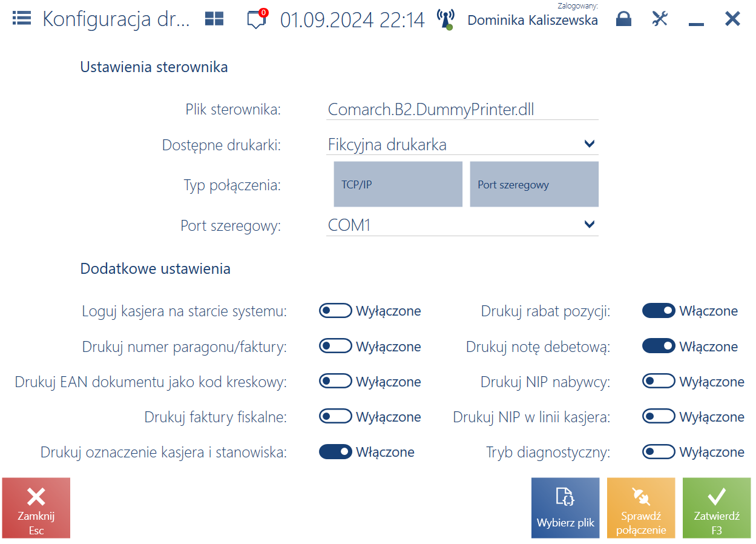Expand Port szeregowy COM1 dropdown arrow

[590, 225]
